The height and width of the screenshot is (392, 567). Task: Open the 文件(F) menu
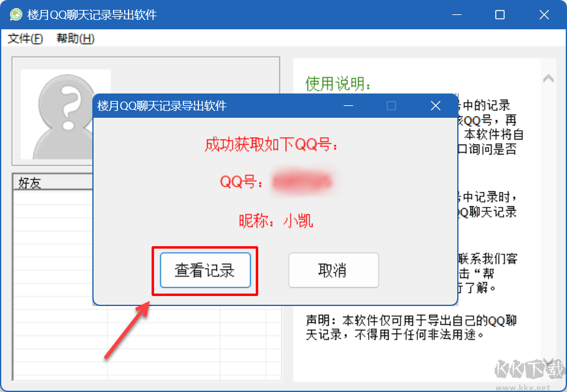[x=26, y=38]
